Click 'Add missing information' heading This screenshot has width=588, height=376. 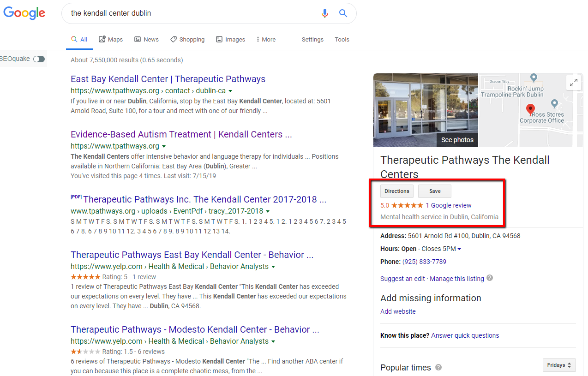(431, 298)
